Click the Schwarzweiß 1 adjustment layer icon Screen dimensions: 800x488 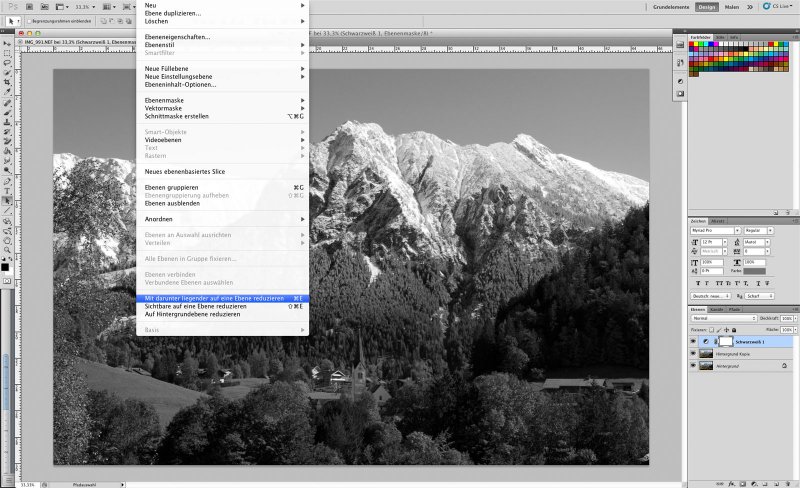click(x=708, y=341)
